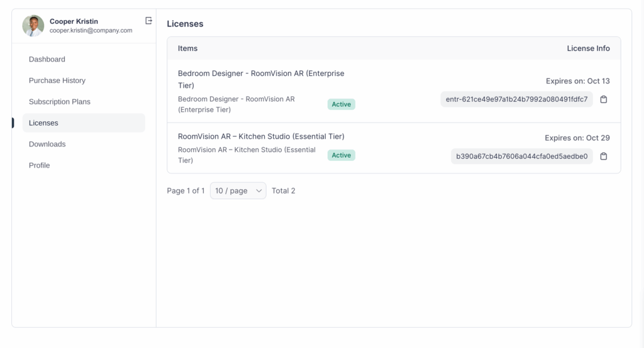Image resolution: width=644 pixels, height=348 pixels.
Task: Open Subscription Plans page
Action: pyautogui.click(x=60, y=102)
